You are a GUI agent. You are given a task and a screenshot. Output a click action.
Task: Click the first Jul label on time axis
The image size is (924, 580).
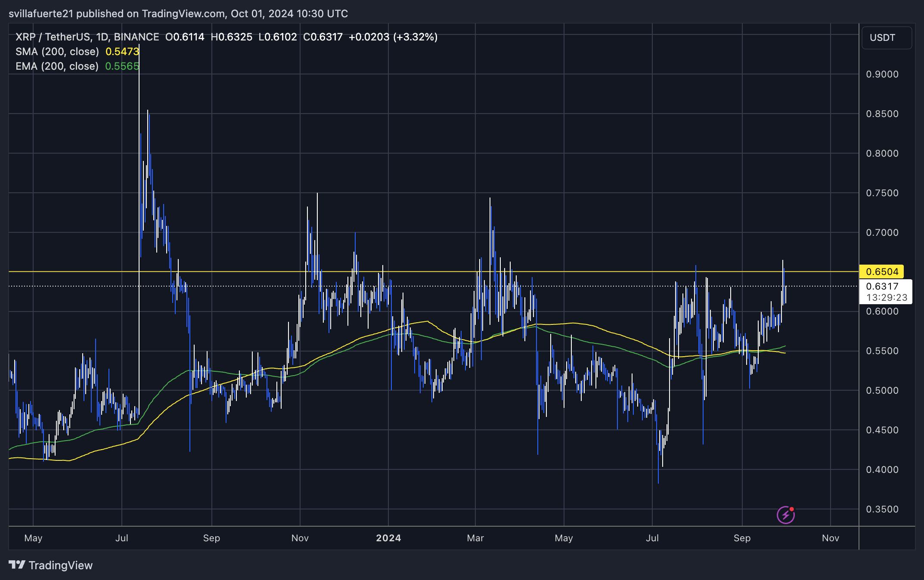[122, 538]
